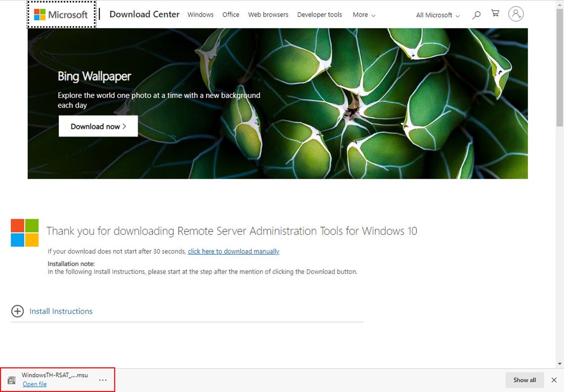This screenshot has height=392, width=564.
Task: Click the Installation note label
Action: pos(71,264)
